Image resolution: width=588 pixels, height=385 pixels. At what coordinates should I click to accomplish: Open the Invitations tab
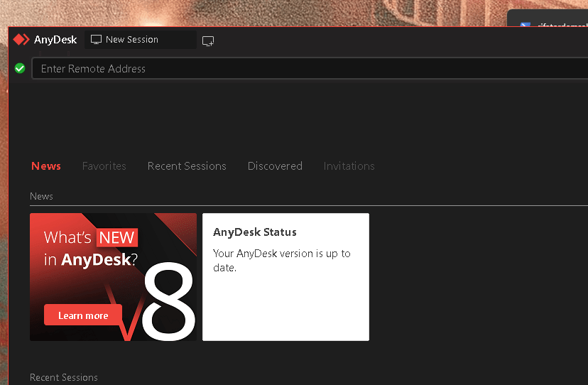(349, 166)
